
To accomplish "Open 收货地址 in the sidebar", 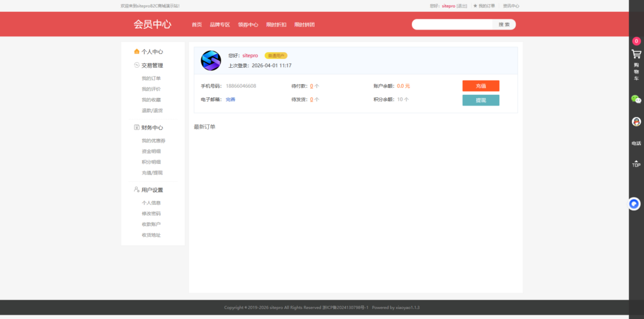I will 151,235.
